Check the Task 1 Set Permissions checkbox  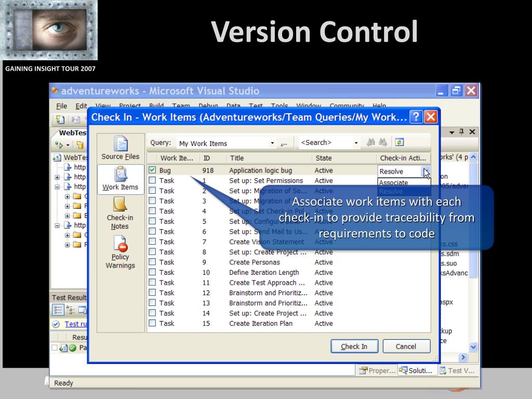[152, 180]
